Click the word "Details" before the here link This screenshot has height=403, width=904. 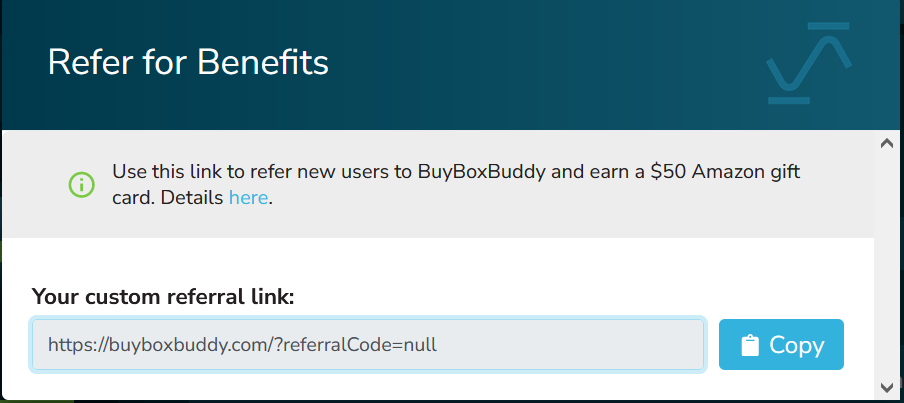pos(192,198)
